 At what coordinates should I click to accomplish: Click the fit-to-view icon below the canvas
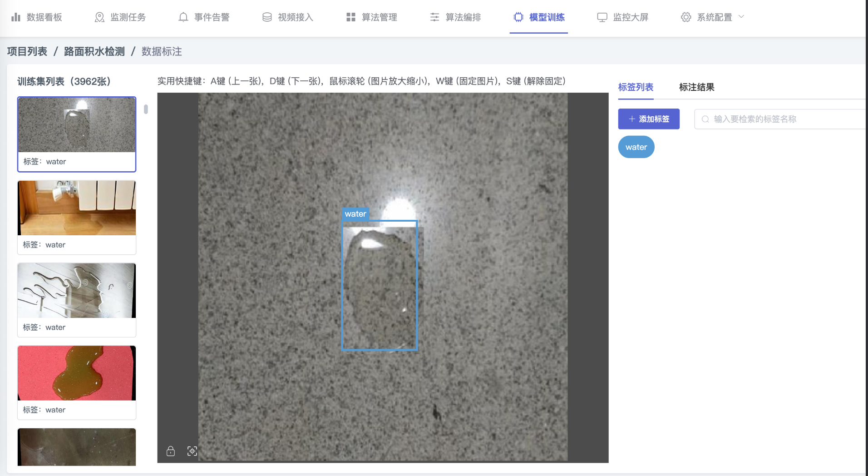pyautogui.click(x=192, y=451)
